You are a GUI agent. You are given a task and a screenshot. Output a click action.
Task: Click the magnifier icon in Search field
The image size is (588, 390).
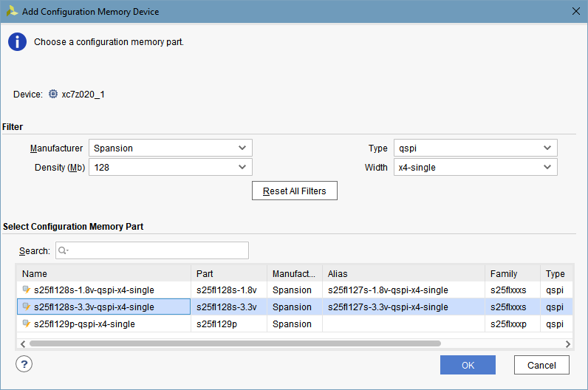click(x=63, y=251)
